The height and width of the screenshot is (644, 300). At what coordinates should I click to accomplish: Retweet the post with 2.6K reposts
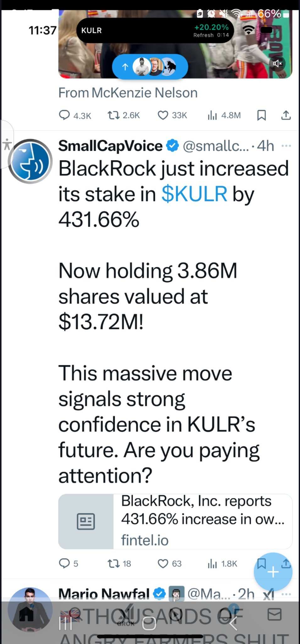coord(123,115)
